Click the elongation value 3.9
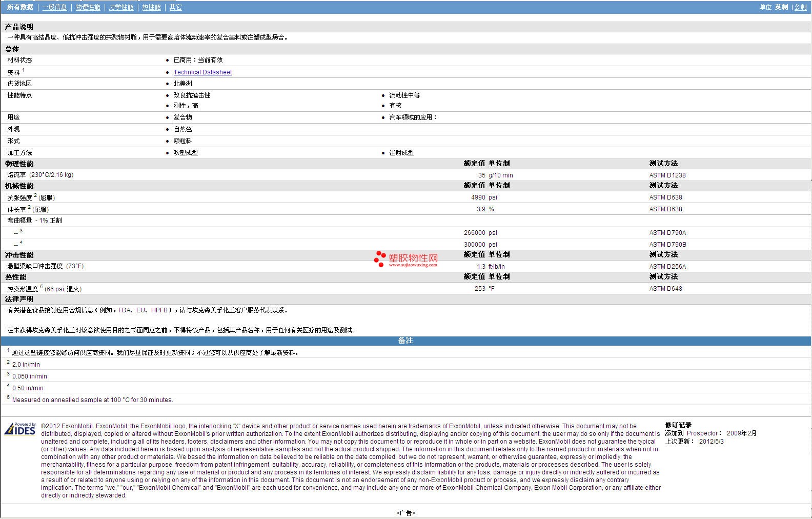Viewport: 812px width, 519px height. [481, 209]
